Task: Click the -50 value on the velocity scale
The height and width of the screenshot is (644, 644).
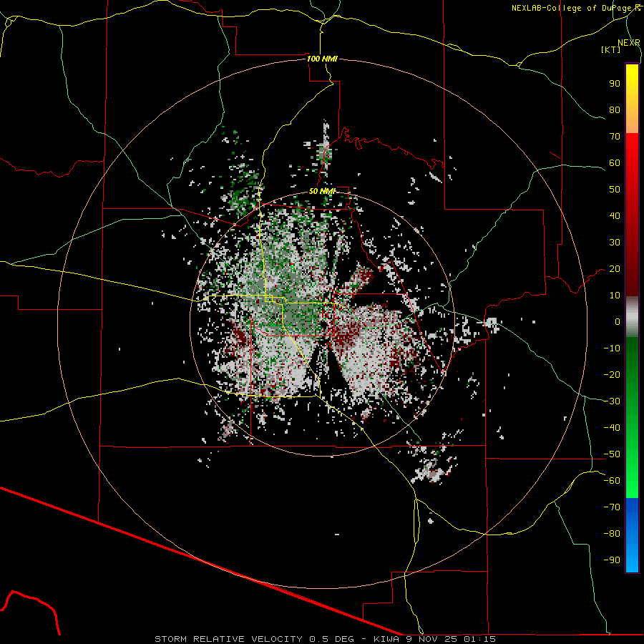Action: [x=612, y=454]
